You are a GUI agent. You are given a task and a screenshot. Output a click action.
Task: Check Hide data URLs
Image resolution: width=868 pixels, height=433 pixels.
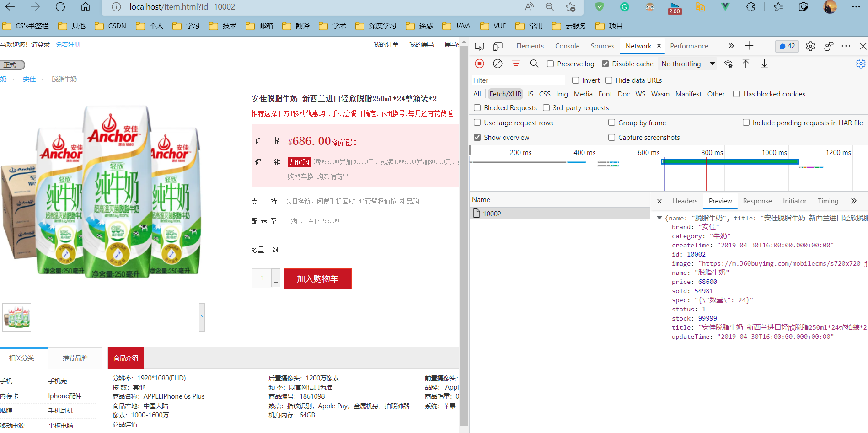609,80
